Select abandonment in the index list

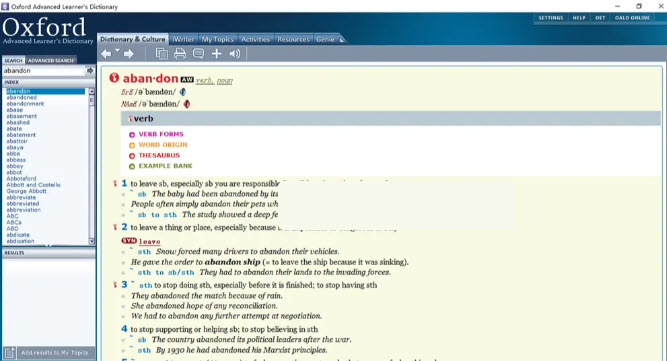click(25, 104)
